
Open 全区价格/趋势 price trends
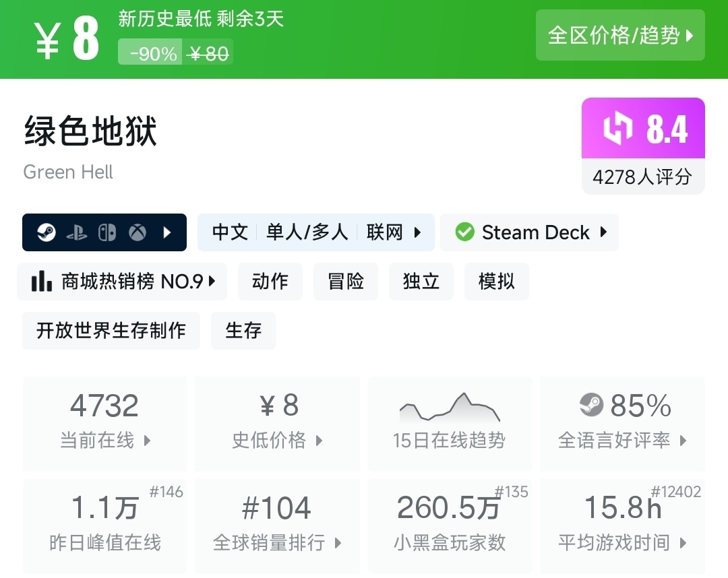click(620, 35)
